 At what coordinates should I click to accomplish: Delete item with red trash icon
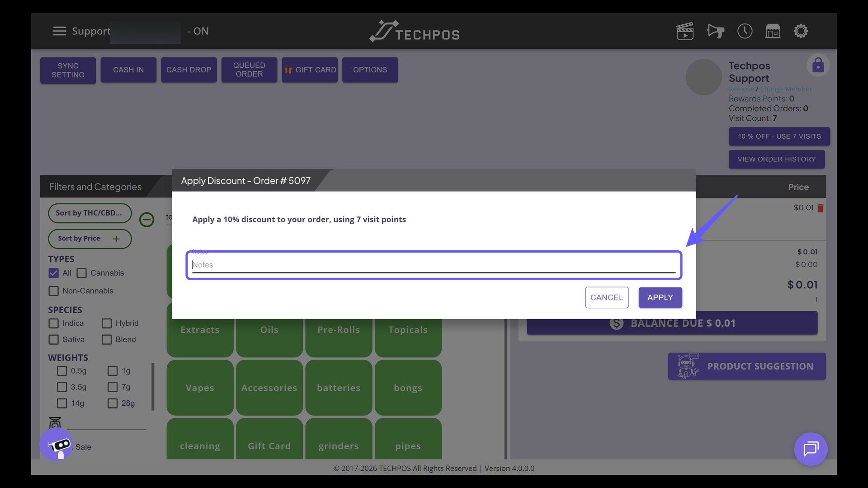821,208
